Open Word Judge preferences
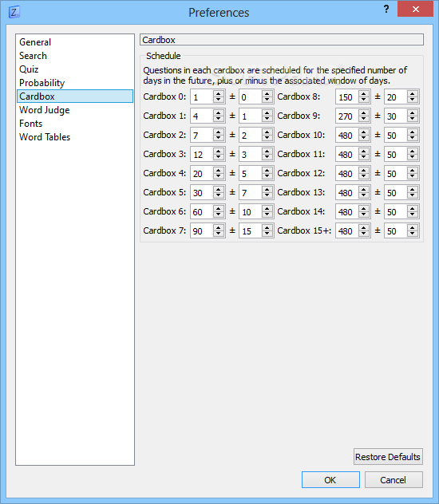The image size is (439, 504). click(74, 110)
